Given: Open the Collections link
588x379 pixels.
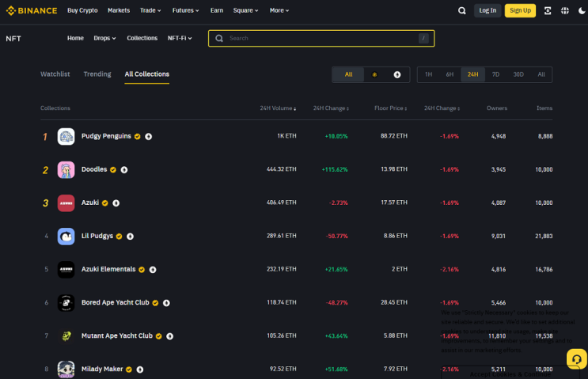Looking at the screenshot, I should [142, 38].
